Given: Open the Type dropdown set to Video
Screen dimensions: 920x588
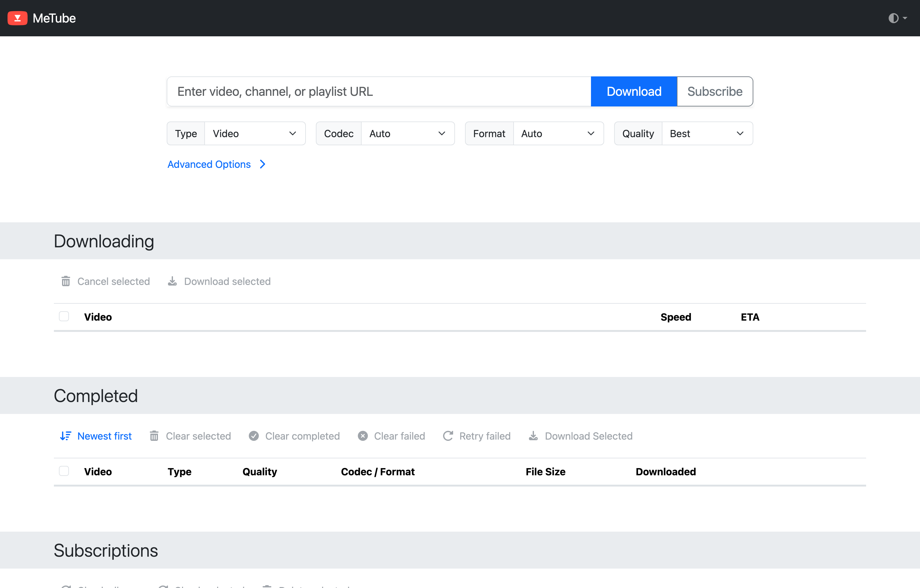Looking at the screenshot, I should [255, 134].
